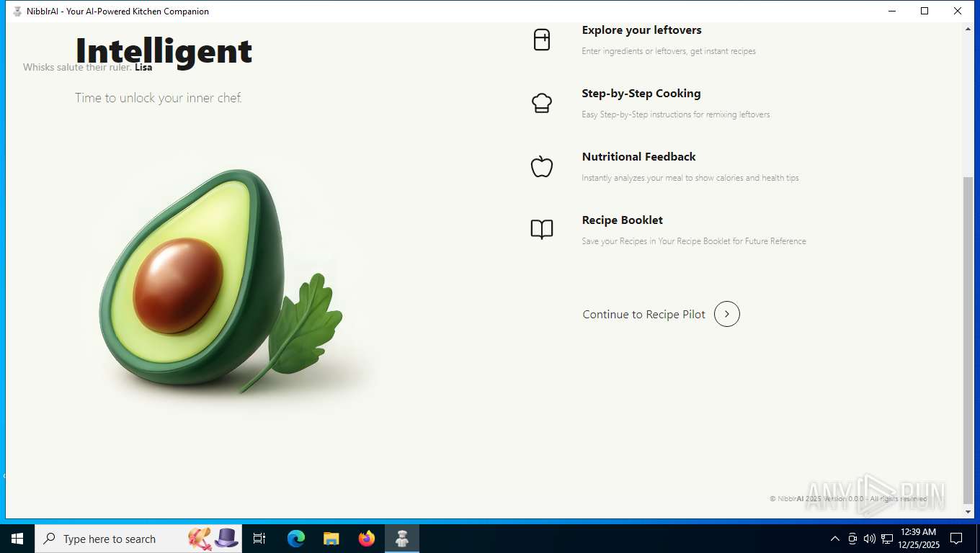Screen dimensions: 980x553
Task: Click the avocado illustration
Action: 220,281
